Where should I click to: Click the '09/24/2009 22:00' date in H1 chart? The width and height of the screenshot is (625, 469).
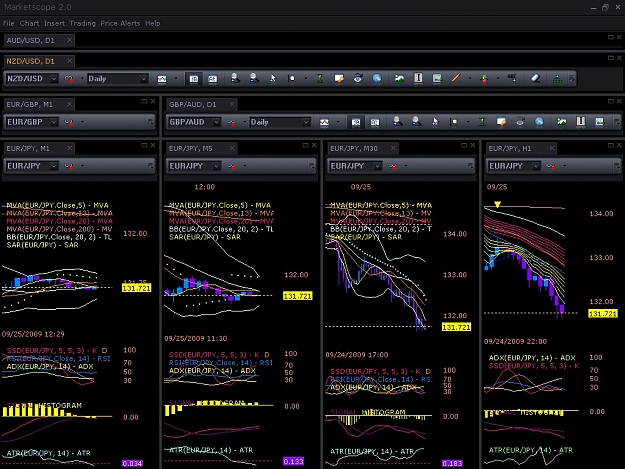pyautogui.click(x=515, y=341)
